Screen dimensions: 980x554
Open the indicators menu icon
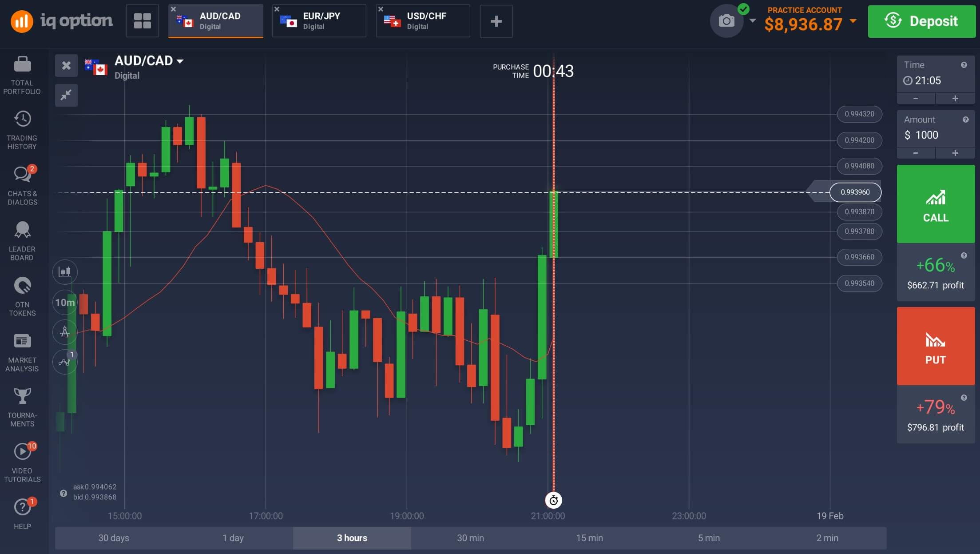click(65, 362)
